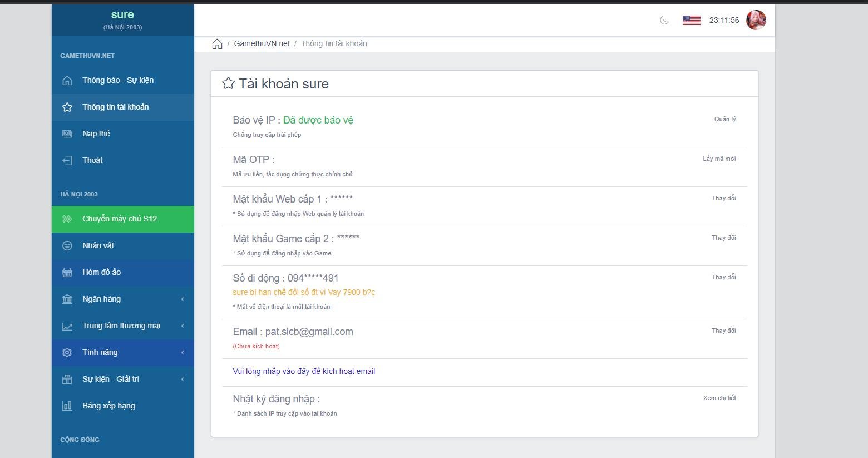Select Chuyển máy chủ S12 menu item

point(120,219)
